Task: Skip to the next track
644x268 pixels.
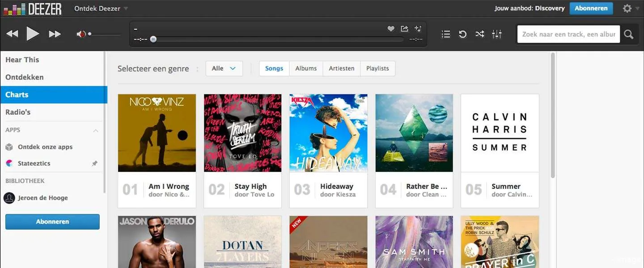Action: (x=55, y=33)
